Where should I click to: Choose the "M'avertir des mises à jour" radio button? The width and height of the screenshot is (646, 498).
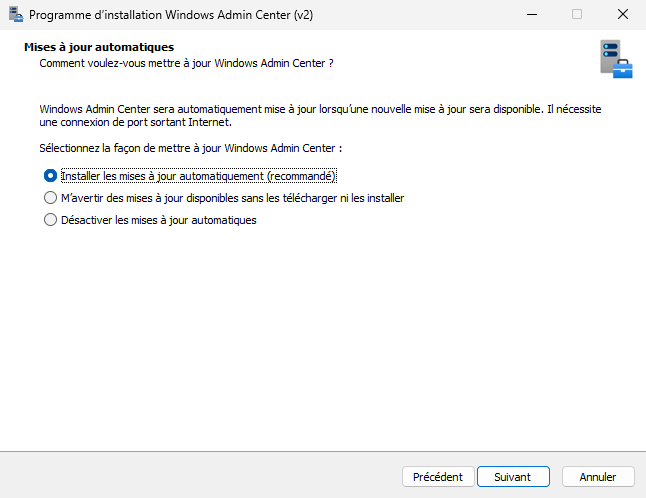click(51, 198)
